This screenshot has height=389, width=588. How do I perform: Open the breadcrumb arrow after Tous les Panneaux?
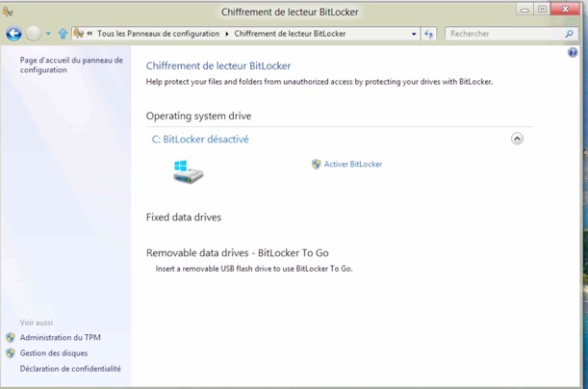(x=227, y=34)
